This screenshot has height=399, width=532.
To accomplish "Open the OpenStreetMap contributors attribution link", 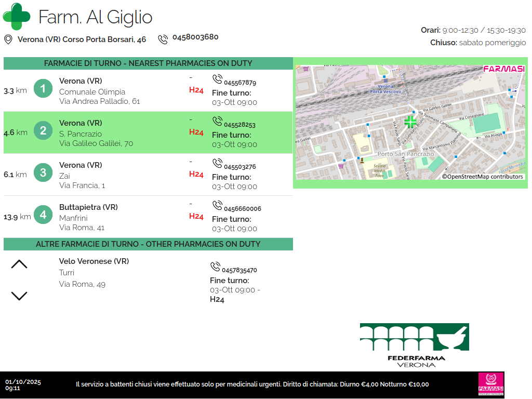I will (x=482, y=177).
